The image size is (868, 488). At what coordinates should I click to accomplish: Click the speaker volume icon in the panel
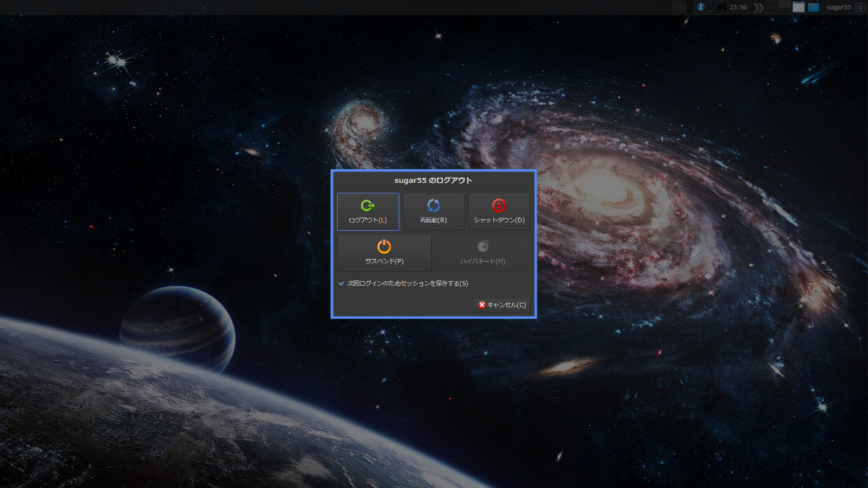coord(721,7)
